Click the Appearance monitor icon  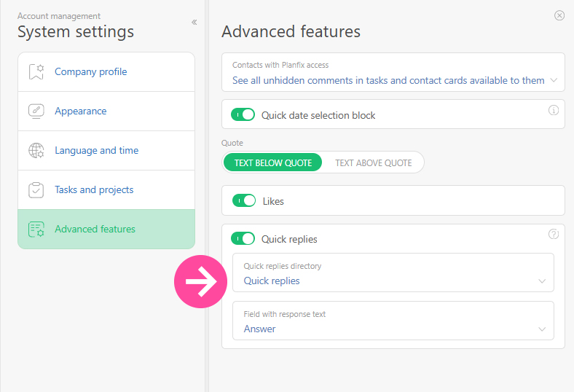[x=36, y=111]
